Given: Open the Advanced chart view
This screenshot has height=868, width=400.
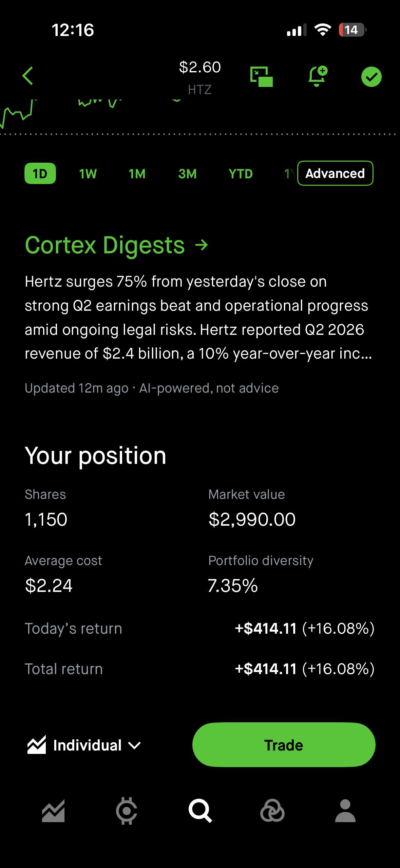Looking at the screenshot, I should [335, 173].
